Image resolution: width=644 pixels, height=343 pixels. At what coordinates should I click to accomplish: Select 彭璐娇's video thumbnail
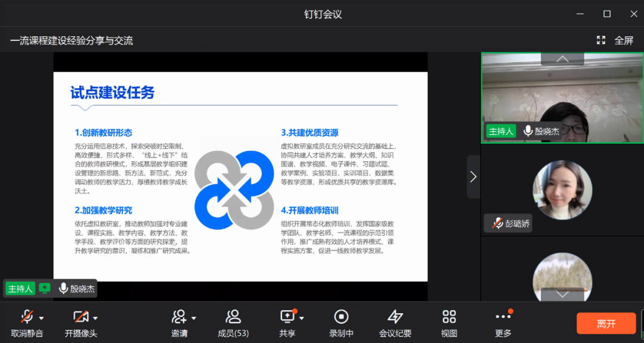(x=562, y=189)
